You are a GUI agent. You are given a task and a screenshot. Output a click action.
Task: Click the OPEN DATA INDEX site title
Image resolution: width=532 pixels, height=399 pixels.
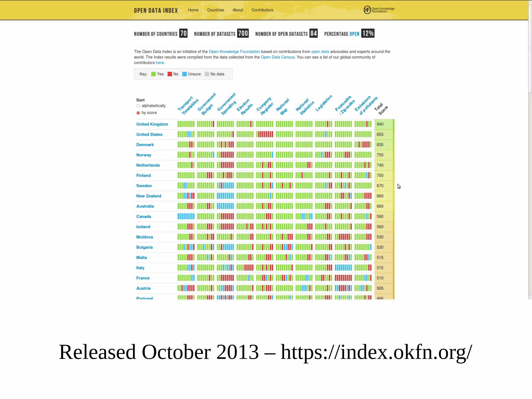(x=156, y=10)
